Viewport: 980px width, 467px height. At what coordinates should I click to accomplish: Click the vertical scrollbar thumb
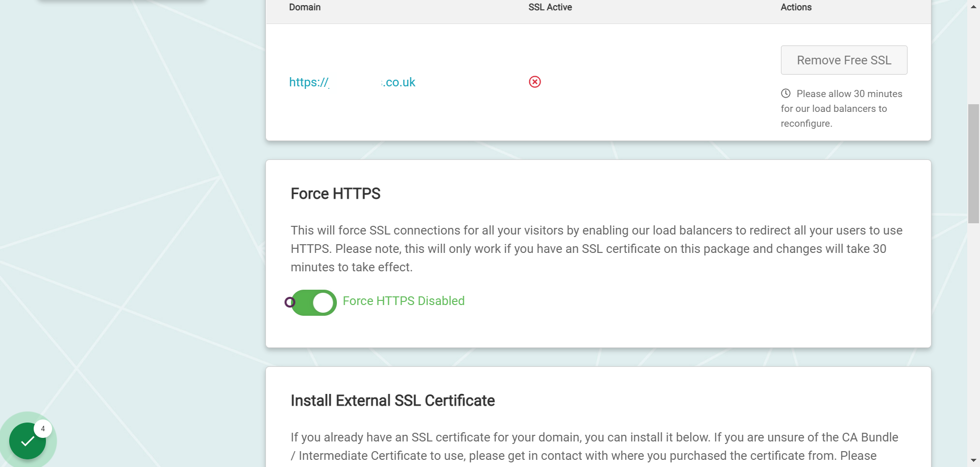973,164
